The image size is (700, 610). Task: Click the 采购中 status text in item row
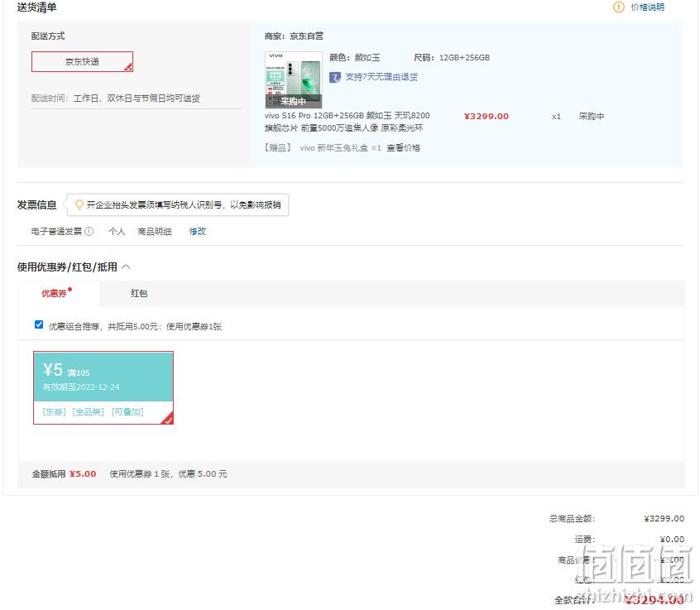pos(592,117)
